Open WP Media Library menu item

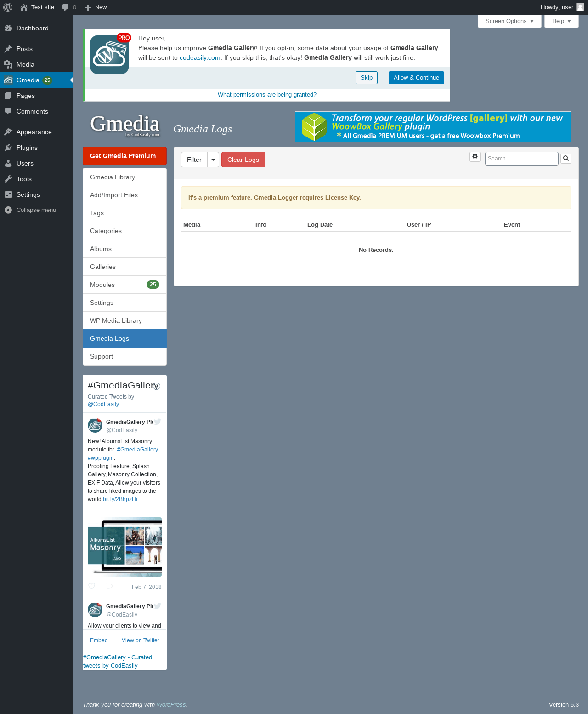tap(124, 320)
